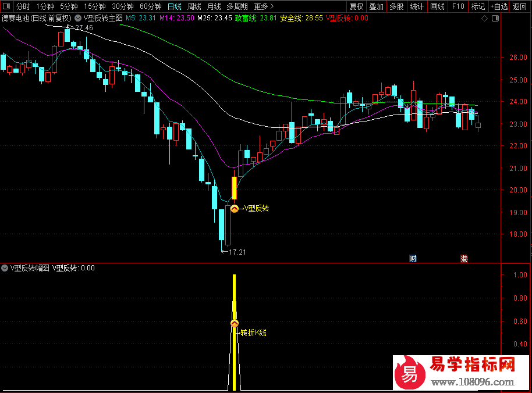Open the 画线 drawing tools

point(437,7)
